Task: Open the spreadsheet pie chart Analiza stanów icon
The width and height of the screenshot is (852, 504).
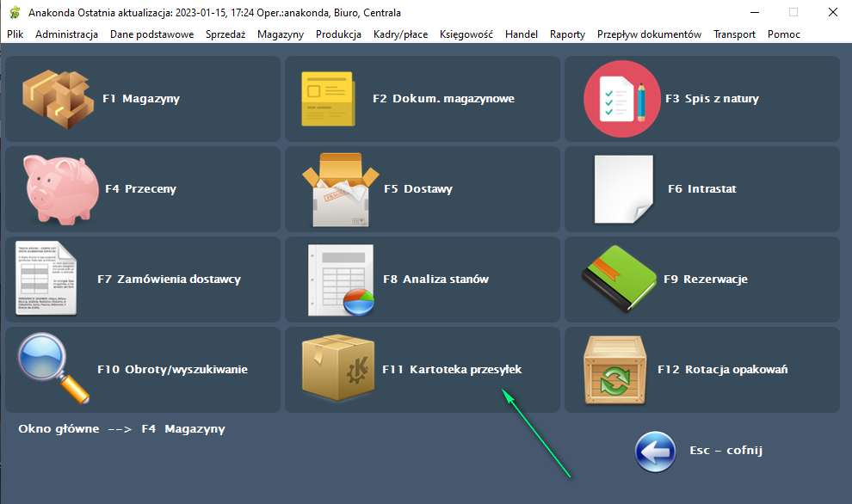Action: [x=342, y=280]
